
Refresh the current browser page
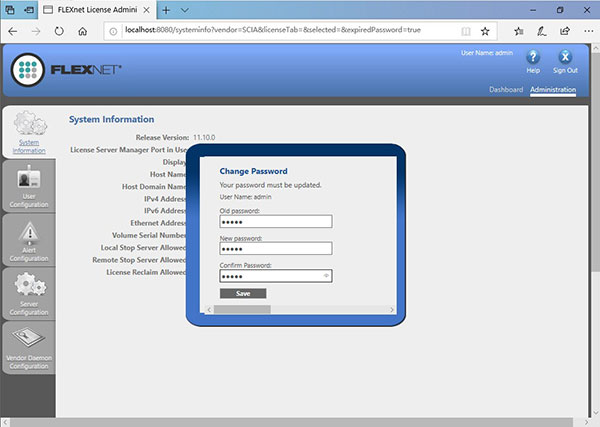coord(59,31)
